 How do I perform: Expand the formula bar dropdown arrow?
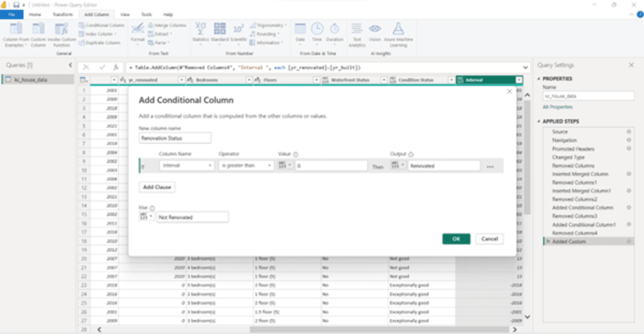(525, 68)
